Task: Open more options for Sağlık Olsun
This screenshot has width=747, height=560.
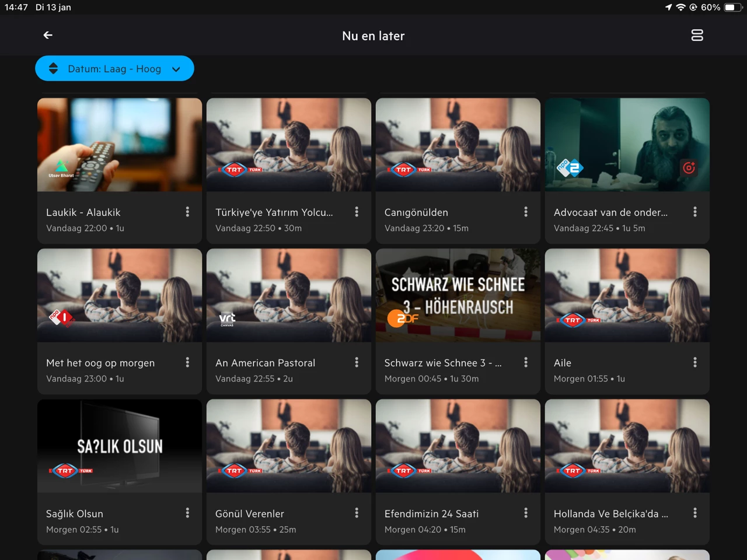Action: click(187, 513)
